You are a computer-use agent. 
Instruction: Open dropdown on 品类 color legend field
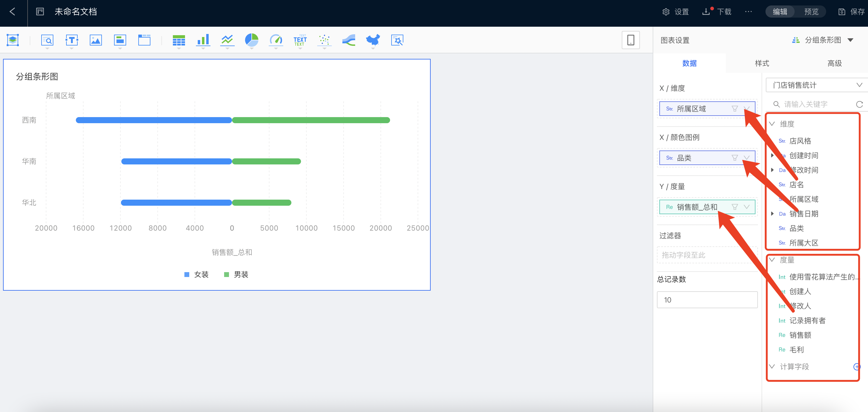[x=747, y=158]
